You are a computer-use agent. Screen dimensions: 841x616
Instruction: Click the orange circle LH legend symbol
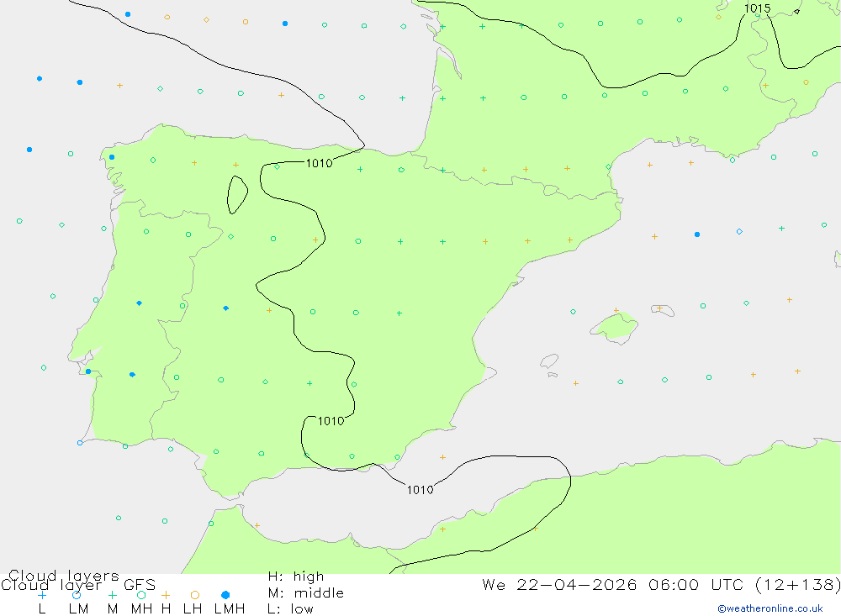click(195, 595)
